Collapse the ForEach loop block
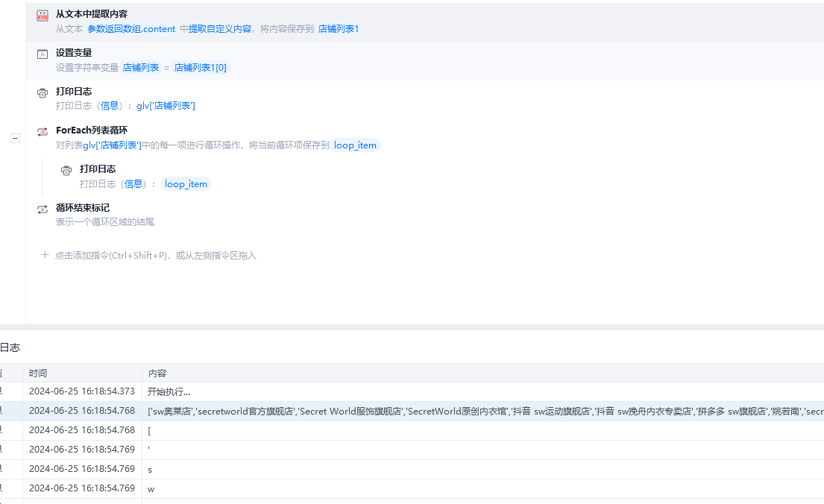Screen dimensions: 824x504 tap(15, 138)
